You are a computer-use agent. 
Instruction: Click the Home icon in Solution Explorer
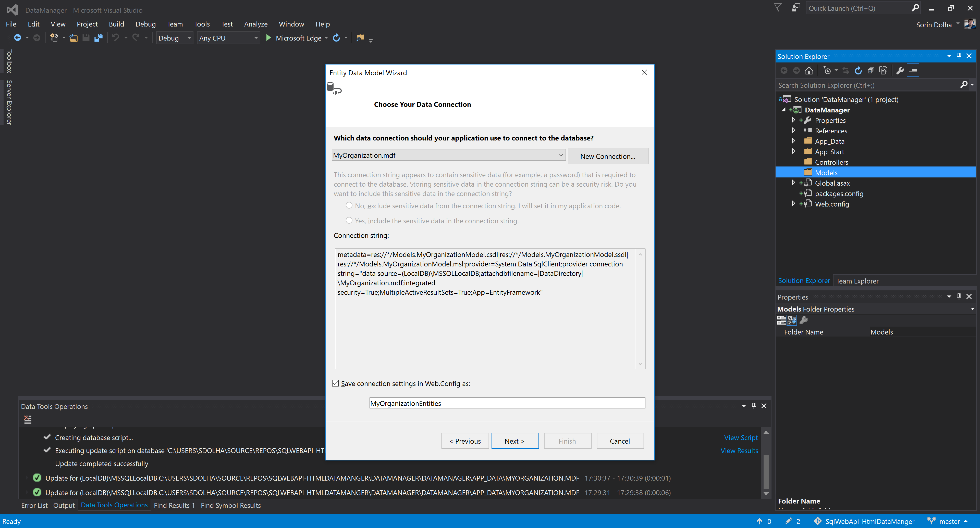click(809, 70)
